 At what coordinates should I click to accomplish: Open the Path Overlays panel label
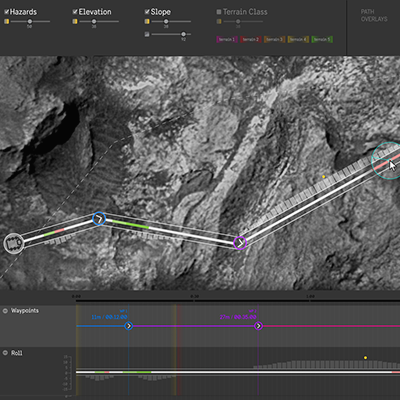(374, 16)
